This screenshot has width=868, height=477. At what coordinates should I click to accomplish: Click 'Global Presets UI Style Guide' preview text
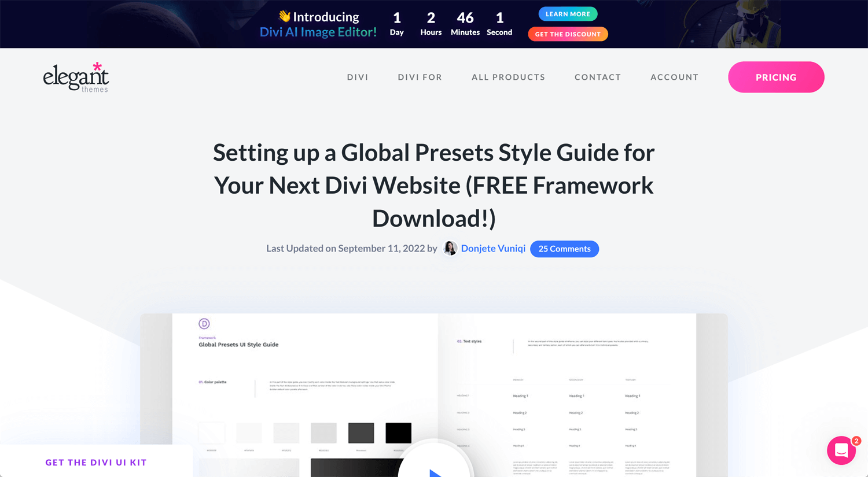click(x=238, y=345)
